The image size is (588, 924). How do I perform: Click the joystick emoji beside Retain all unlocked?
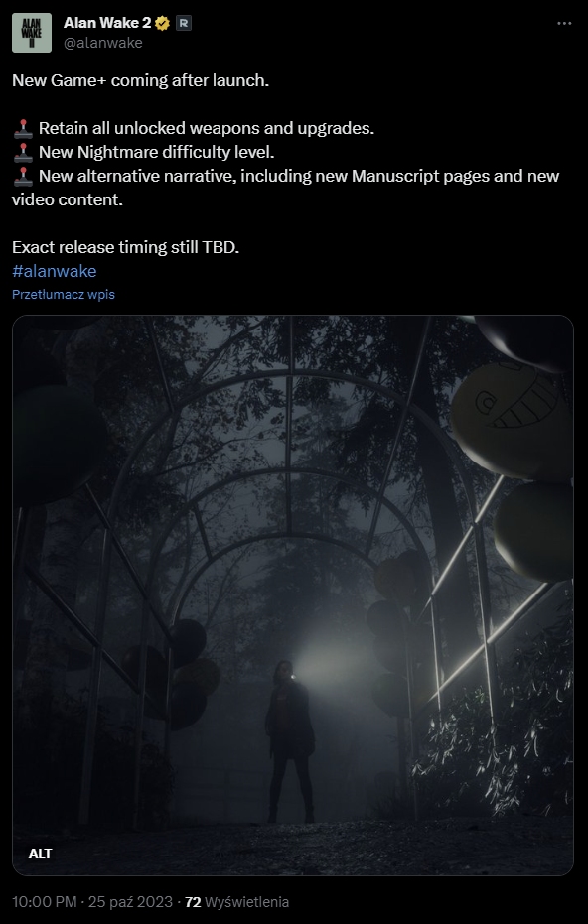[x=23, y=128]
